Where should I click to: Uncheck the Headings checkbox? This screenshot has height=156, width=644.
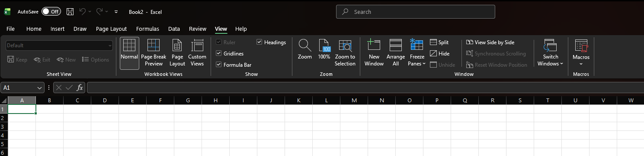pos(260,42)
